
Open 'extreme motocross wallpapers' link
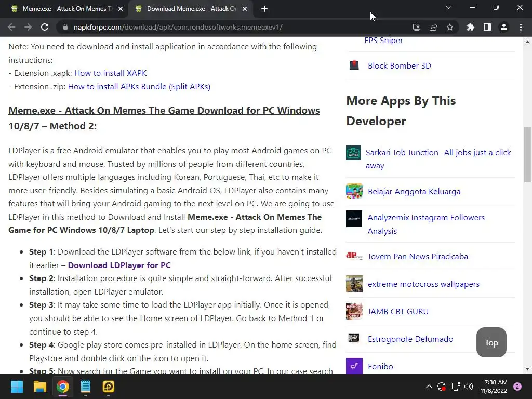(423, 284)
